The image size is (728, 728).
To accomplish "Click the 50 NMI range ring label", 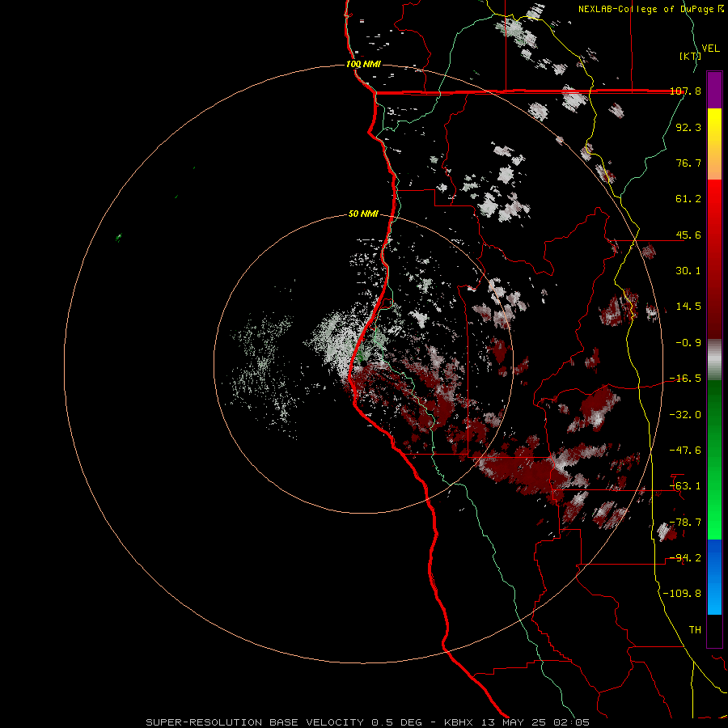I will (363, 214).
